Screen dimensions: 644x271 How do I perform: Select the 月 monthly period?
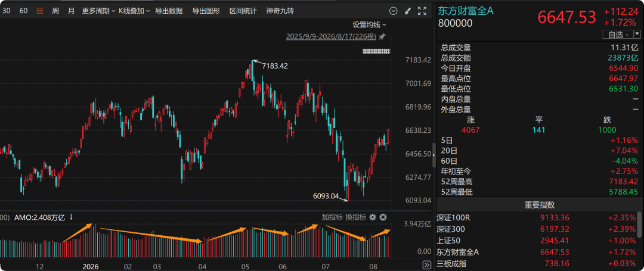point(71,11)
